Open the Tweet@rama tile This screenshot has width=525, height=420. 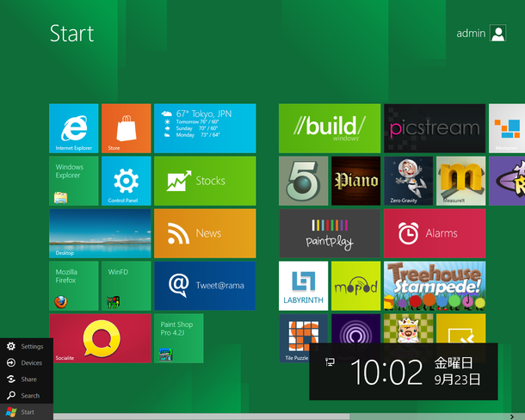(205, 286)
